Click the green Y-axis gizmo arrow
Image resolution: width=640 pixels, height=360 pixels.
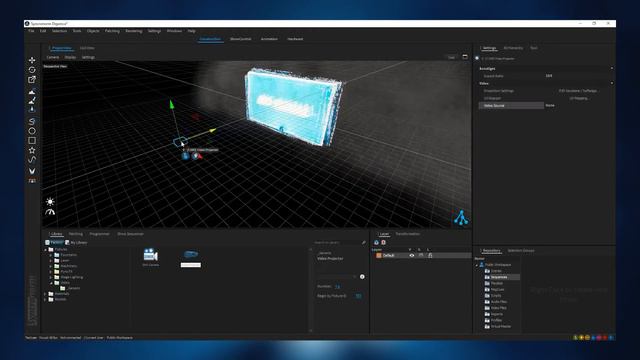(x=171, y=104)
